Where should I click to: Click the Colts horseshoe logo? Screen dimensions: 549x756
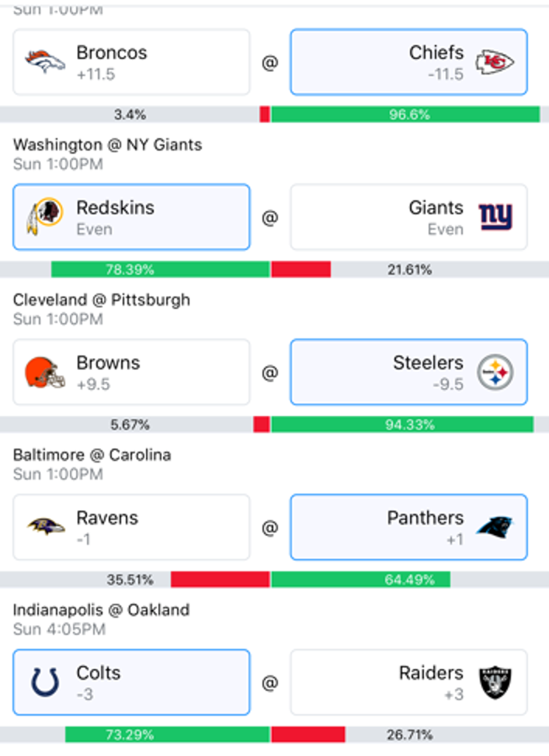click(45, 681)
